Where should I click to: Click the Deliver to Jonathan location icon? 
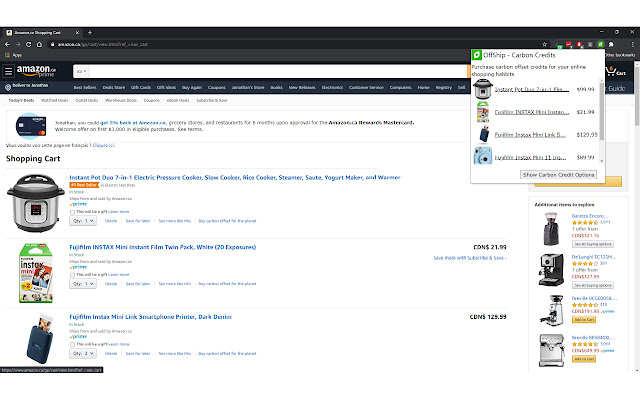[8, 87]
